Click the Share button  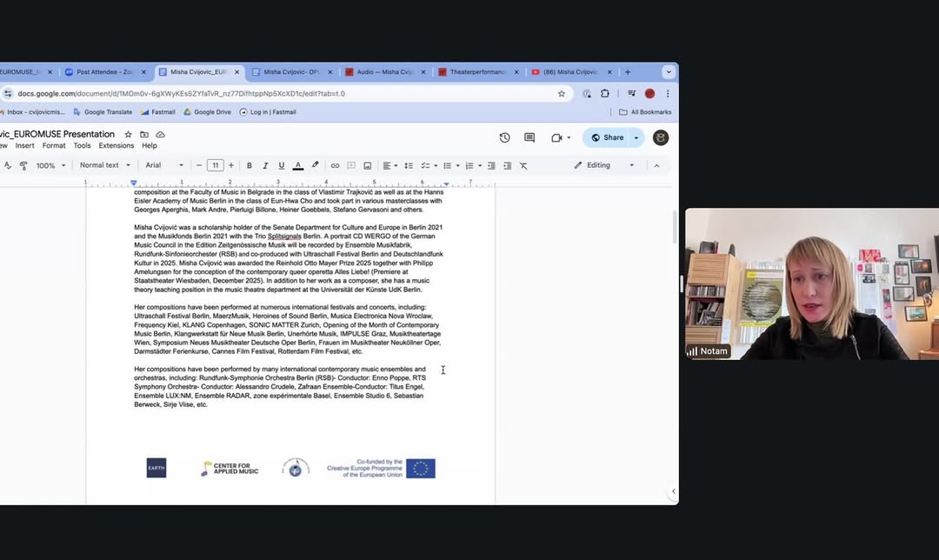[x=608, y=137]
